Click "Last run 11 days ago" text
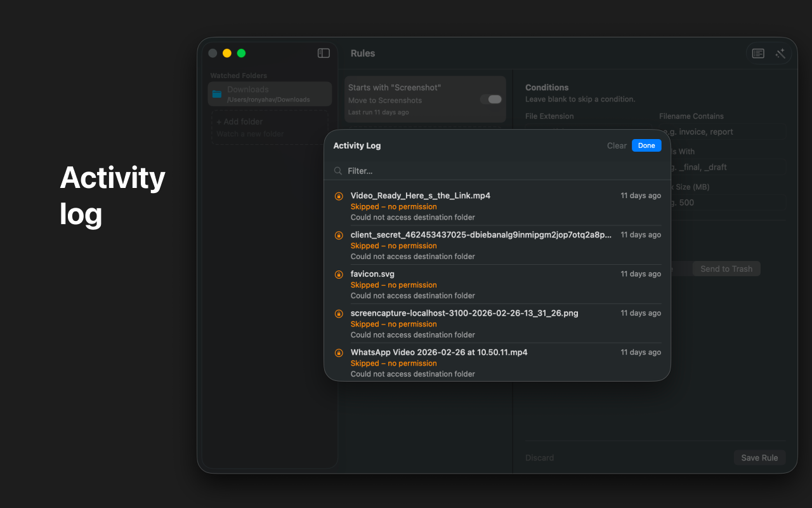The width and height of the screenshot is (812, 508). pos(379,112)
